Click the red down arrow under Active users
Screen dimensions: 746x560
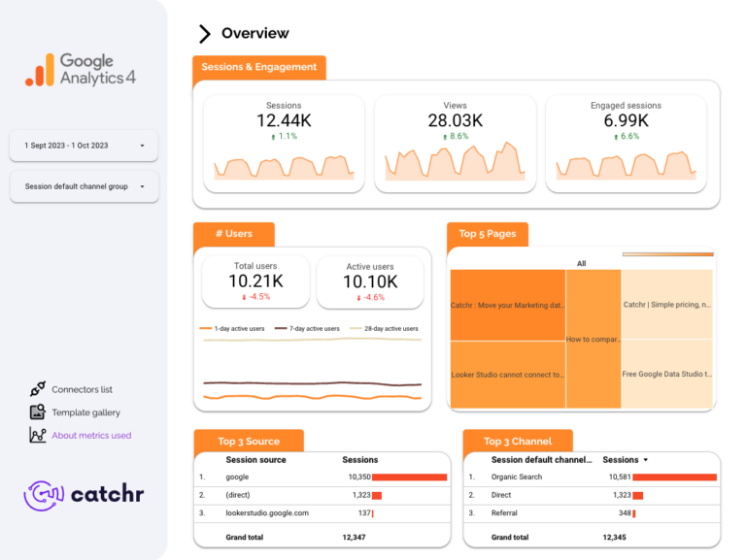(358, 298)
